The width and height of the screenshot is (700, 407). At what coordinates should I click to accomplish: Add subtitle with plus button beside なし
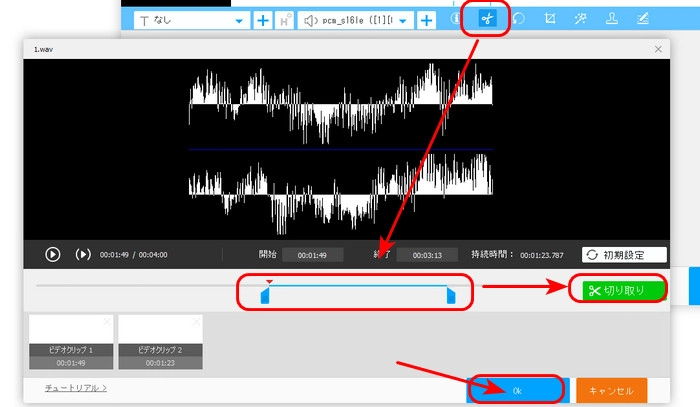(x=263, y=20)
